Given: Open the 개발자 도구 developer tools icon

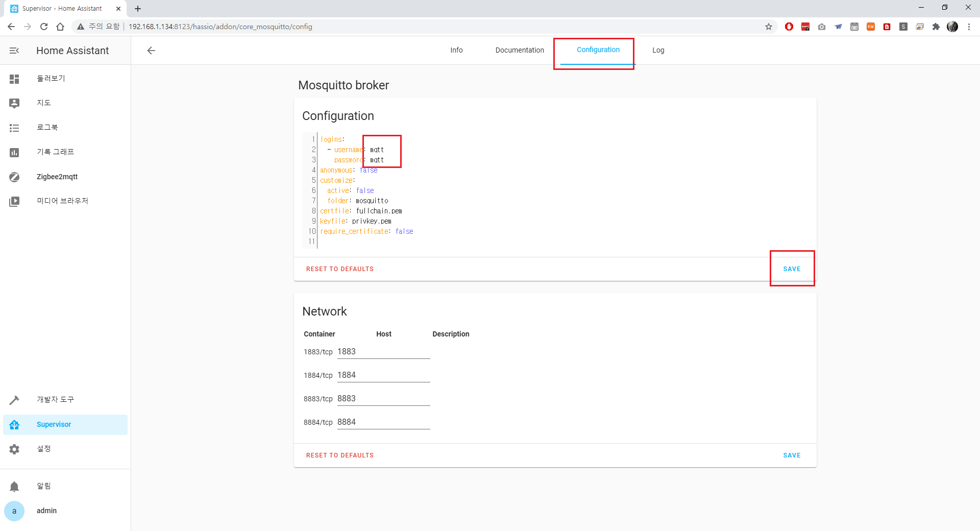Looking at the screenshot, I should (14, 400).
